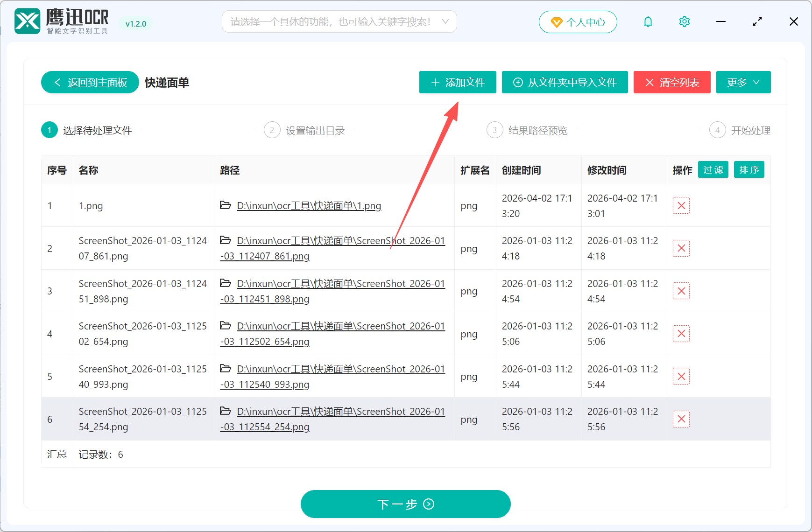Click the 添加文件 button
This screenshot has width=812, height=532.
457,82
